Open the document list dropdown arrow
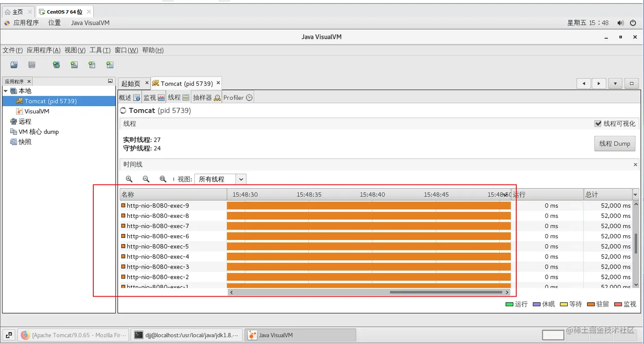 615,84
